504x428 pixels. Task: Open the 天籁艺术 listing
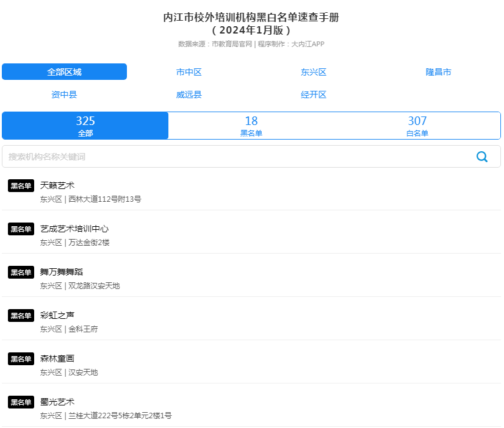[x=57, y=185]
